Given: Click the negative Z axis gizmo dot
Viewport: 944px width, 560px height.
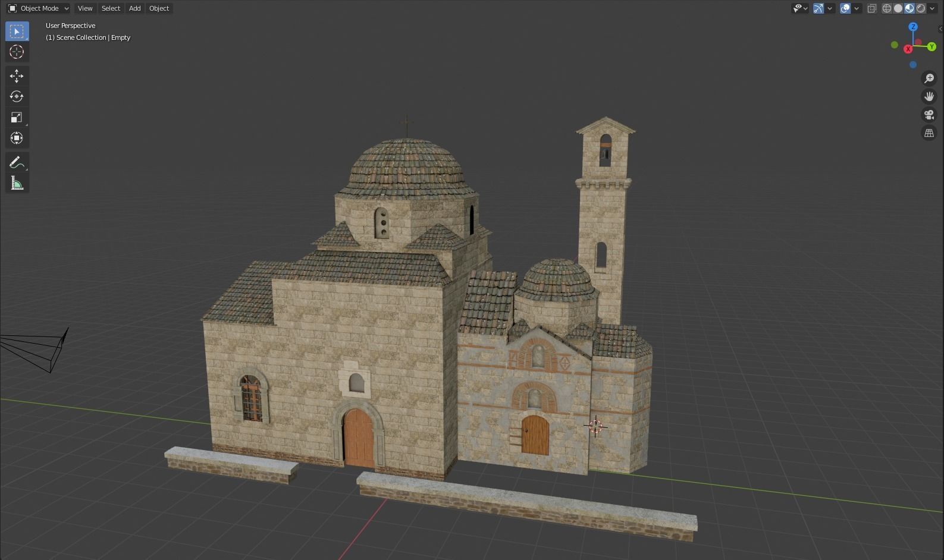Looking at the screenshot, I should coord(913,65).
